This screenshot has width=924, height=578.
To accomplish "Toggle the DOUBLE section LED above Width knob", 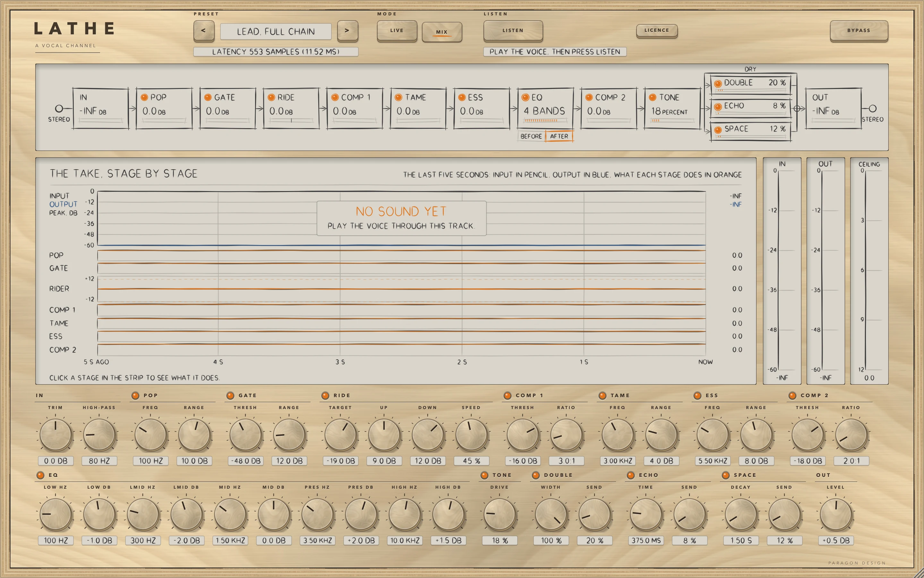I will (536, 475).
